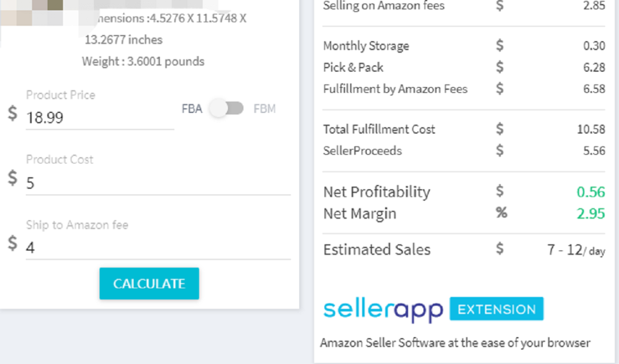Click the Selling on Amazon fees label
Image resolution: width=619 pixels, height=364 pixels.
coord(383,6)
